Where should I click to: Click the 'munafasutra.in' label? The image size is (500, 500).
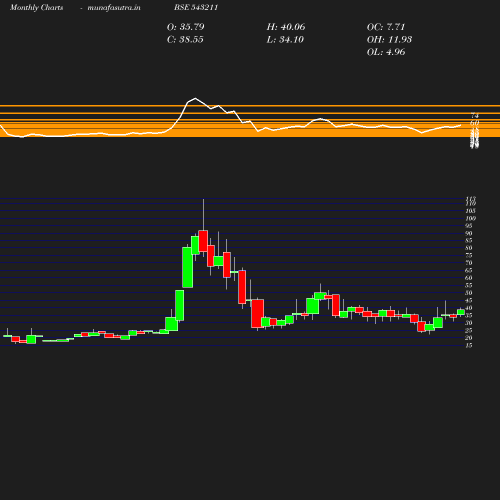(x=114, y=8)
